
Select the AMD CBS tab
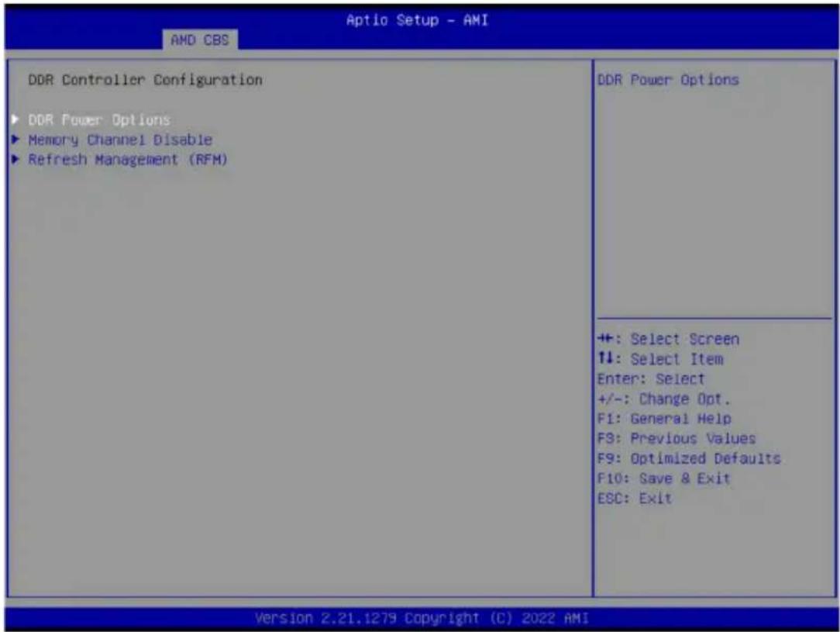tap(200, 40)
